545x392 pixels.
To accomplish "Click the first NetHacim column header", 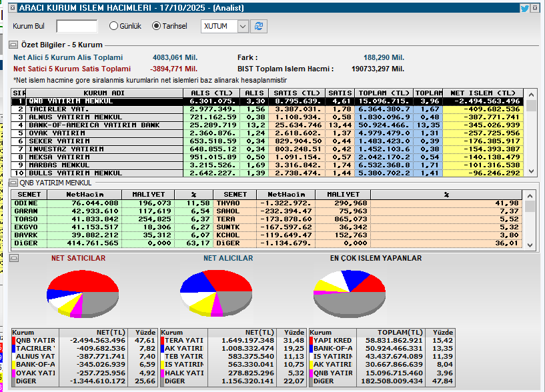I will [x=85, y=195].
